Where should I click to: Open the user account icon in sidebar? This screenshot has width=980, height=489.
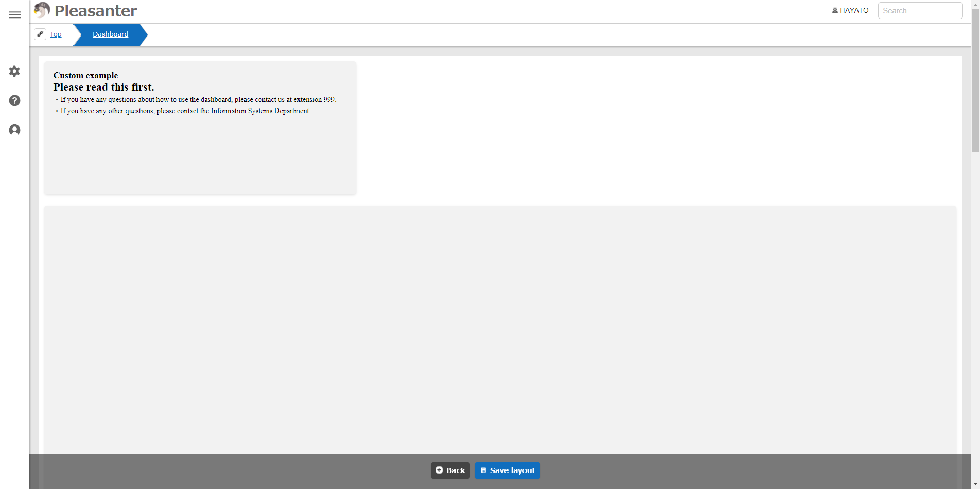pyautogui.click(x=14, y=130)
